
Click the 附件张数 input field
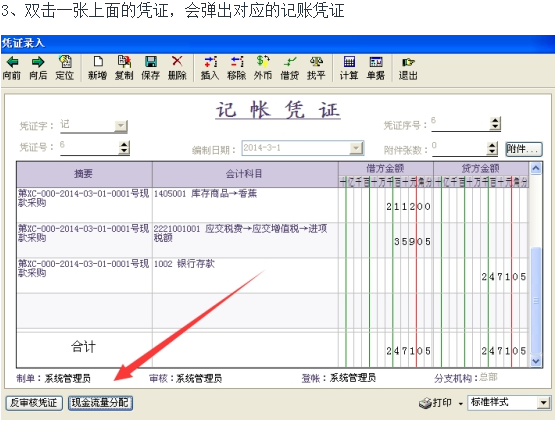point(459,149)
